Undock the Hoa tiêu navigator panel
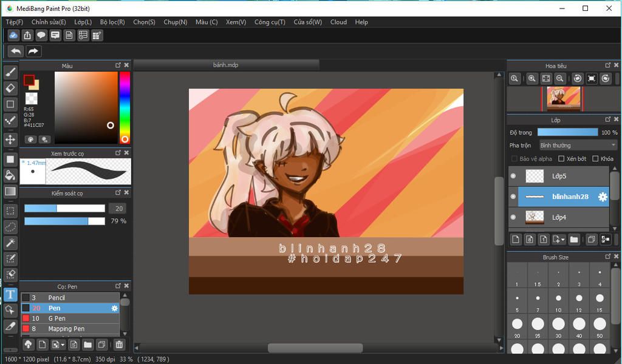 [607, 65]
